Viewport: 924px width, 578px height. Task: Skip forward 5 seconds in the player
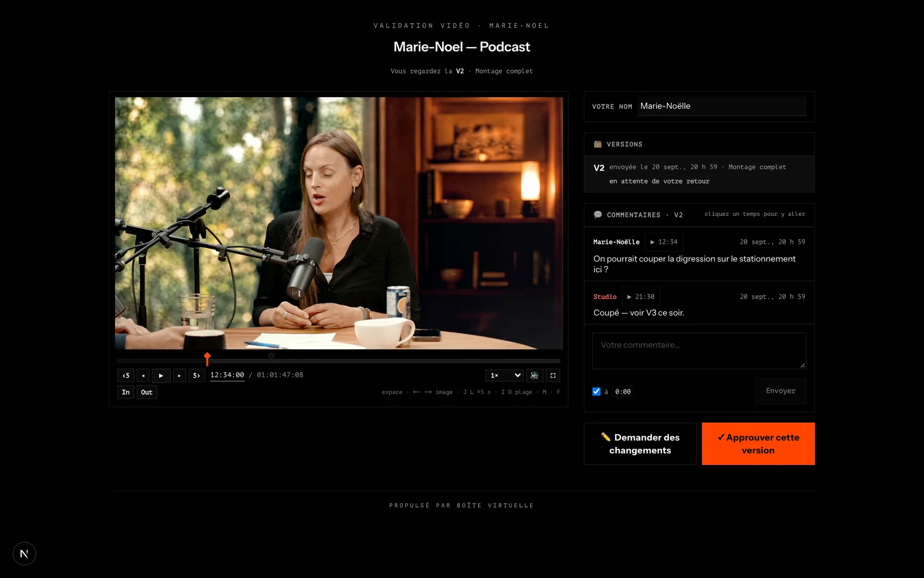tap(197, 376)
